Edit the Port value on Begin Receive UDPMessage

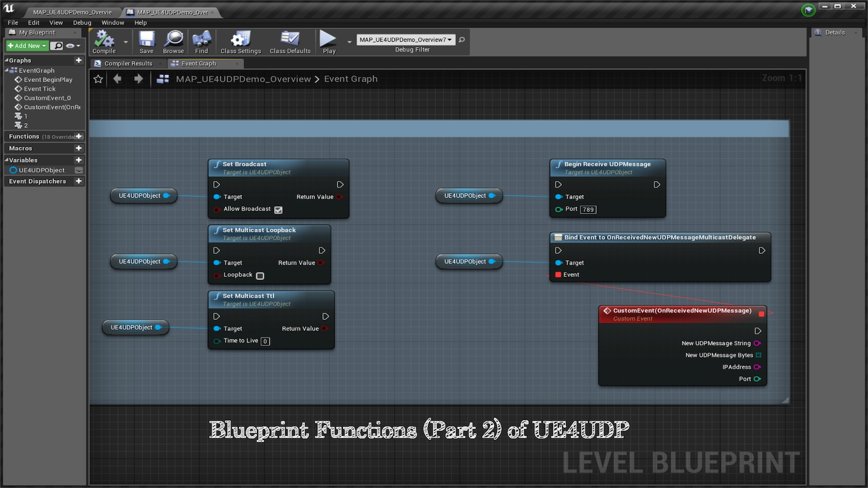[x=588, y=209]
